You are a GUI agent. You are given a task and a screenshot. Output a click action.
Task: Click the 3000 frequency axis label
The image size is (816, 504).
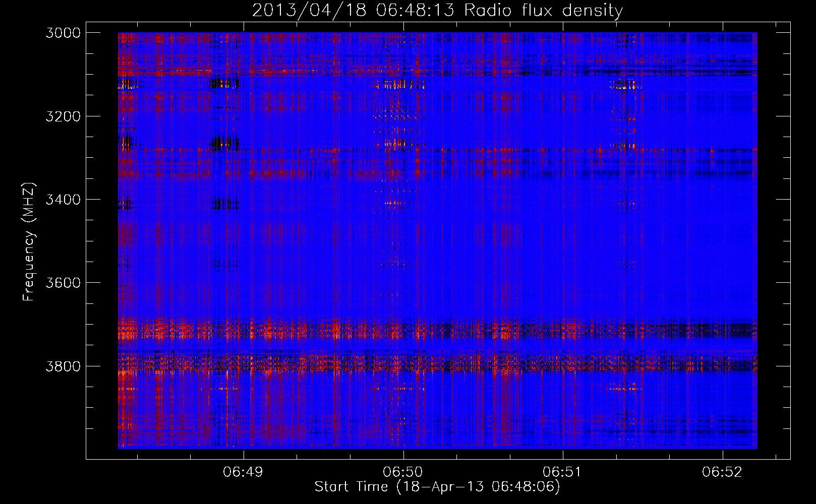point(63,33)
